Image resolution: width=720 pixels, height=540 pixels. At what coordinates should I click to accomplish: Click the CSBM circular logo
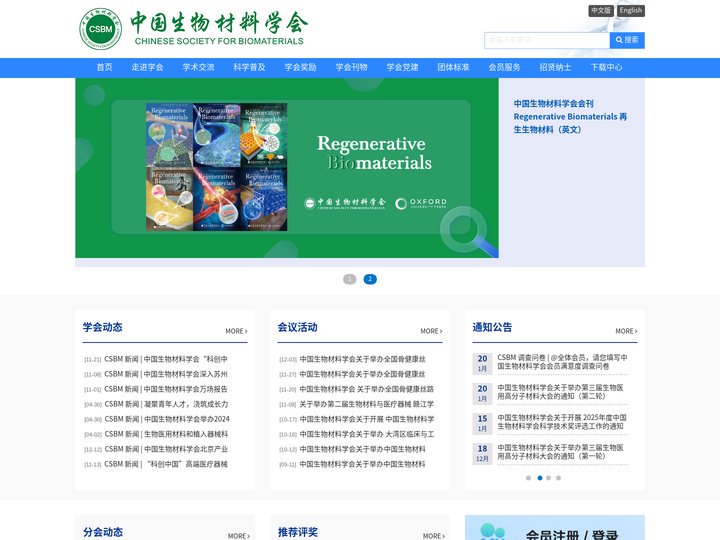tap(101, 29)
